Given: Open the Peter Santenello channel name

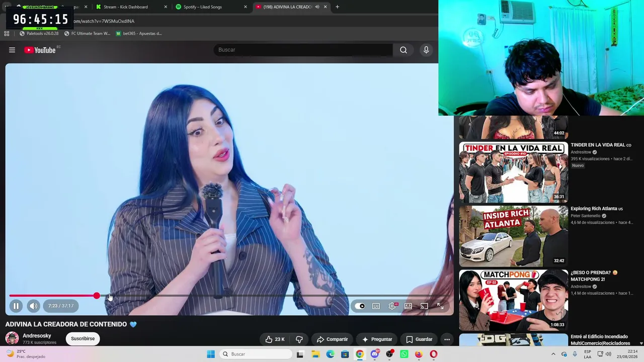Looking at the screenshot, I should pos(586,216).
